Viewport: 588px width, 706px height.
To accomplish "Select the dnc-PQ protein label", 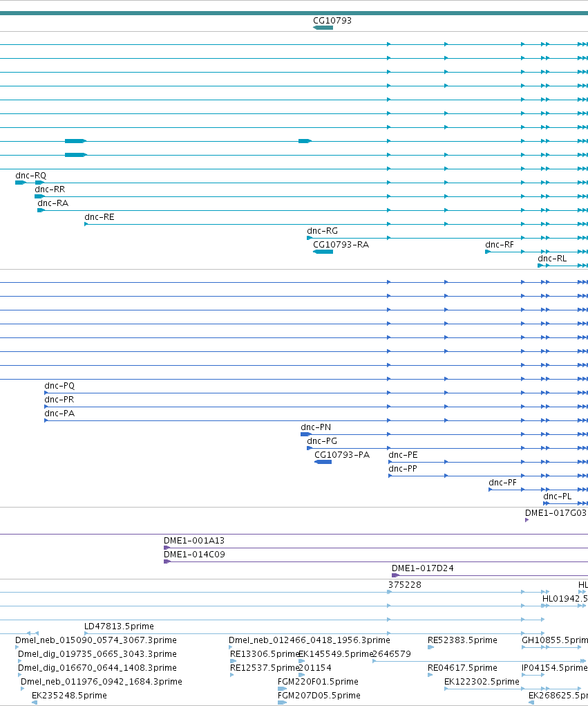I will point(59,386).
